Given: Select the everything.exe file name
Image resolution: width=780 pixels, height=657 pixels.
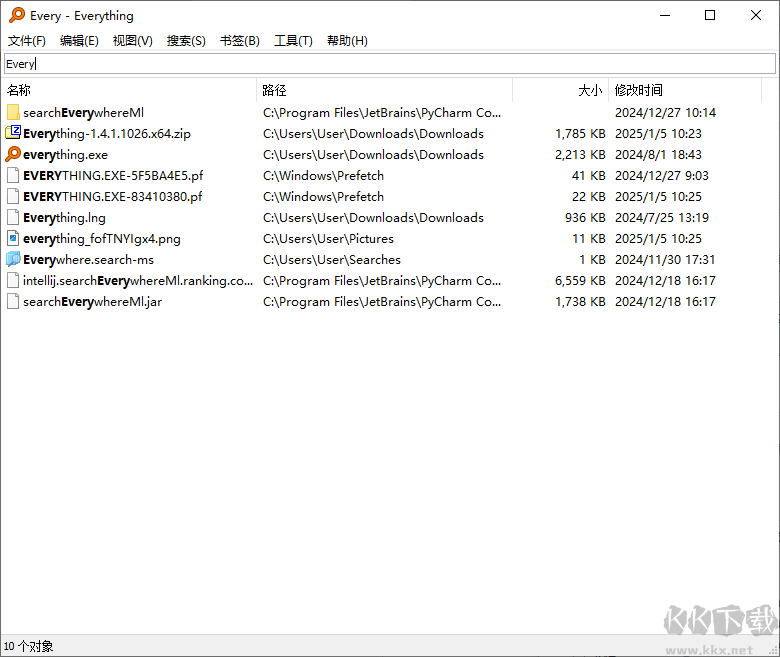Looking at the screenshot, I should (x=65, y=155).
